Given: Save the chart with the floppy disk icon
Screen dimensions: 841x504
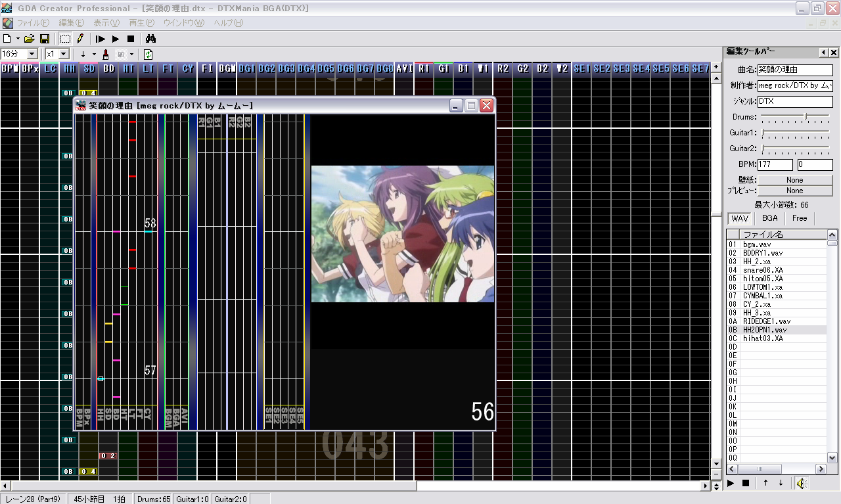Looking at the screenshot, I should (x=45, y=39).
